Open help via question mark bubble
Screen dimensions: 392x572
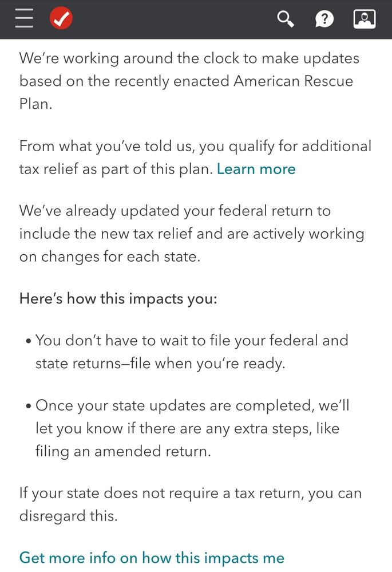(324, 19)
